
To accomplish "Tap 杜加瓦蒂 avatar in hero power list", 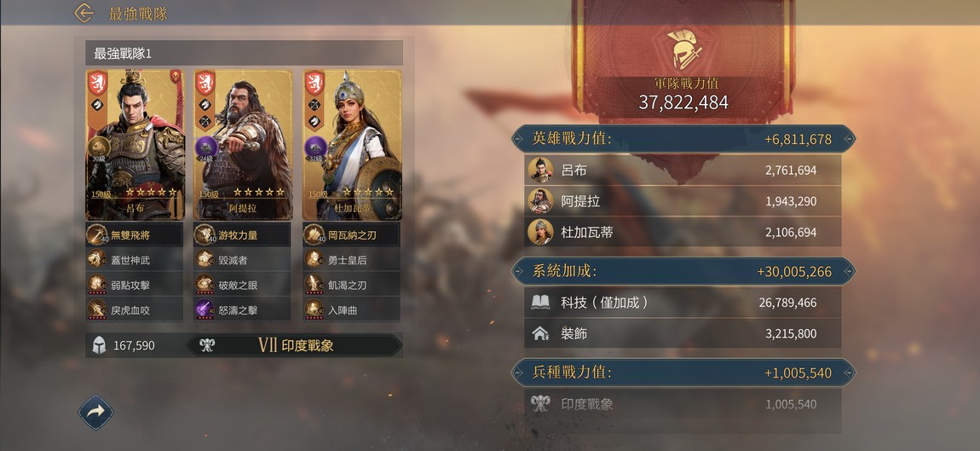I will coord(540,232).
